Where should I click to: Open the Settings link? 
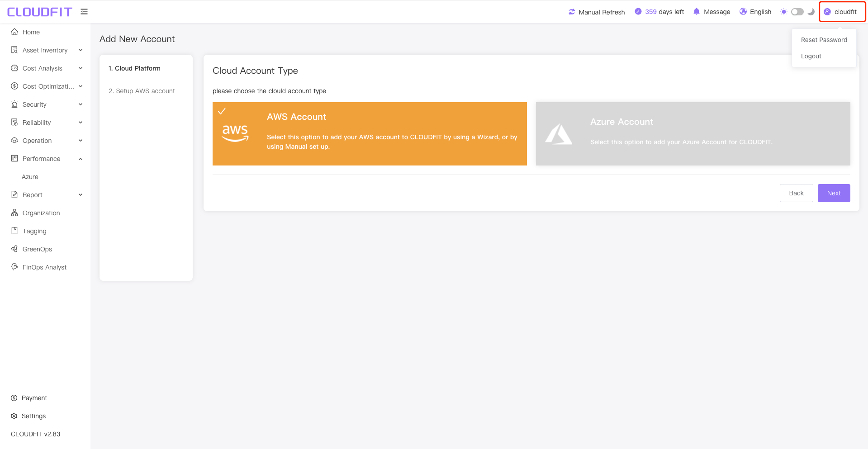coord(34,416)
